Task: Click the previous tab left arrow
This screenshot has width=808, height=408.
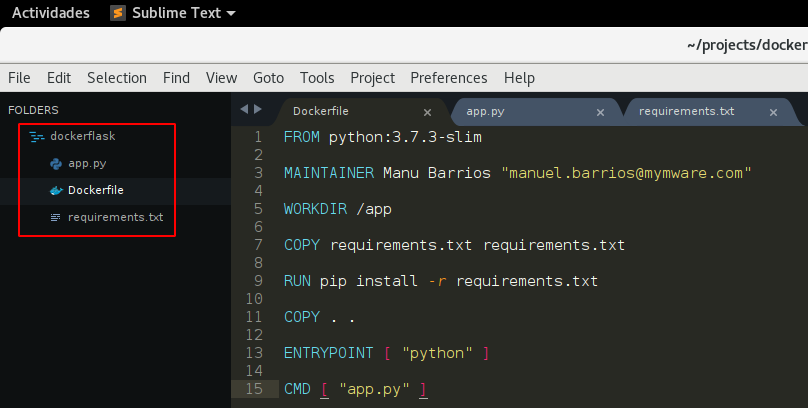Action: (x=245, y=109)
